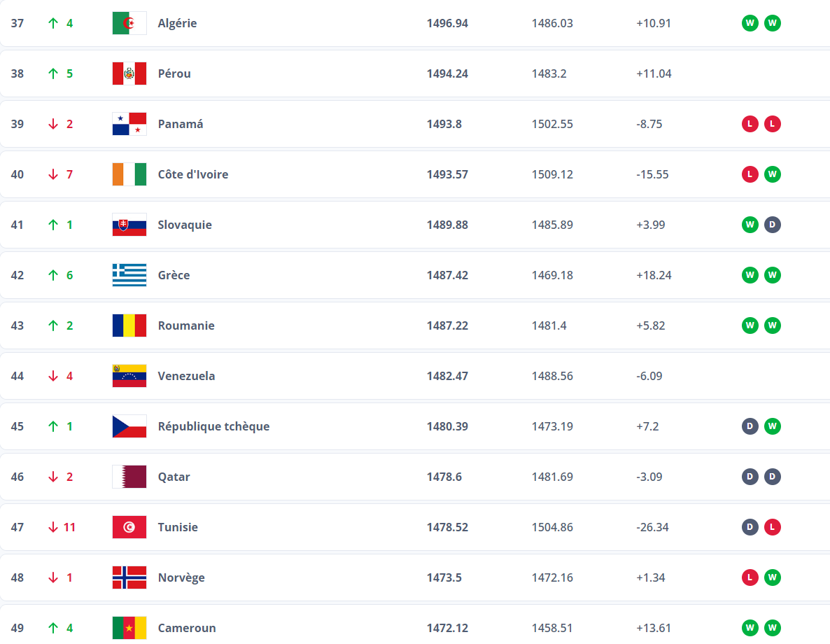Click the Pérou flag icon

(x=129, y=73)
